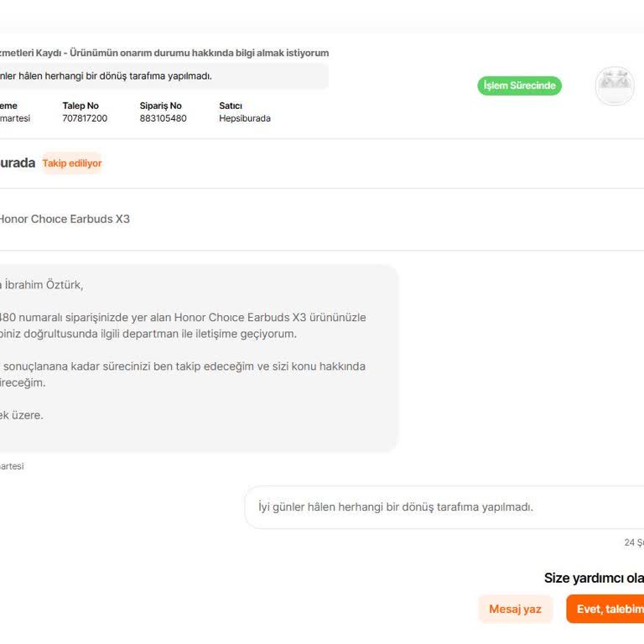Click the Satıcı column label
Screen dimensions: 644x644
(231, 106)
